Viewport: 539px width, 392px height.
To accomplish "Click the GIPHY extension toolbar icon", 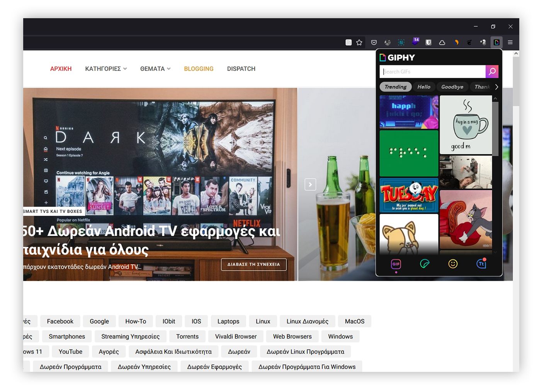I will pos(496,43).
